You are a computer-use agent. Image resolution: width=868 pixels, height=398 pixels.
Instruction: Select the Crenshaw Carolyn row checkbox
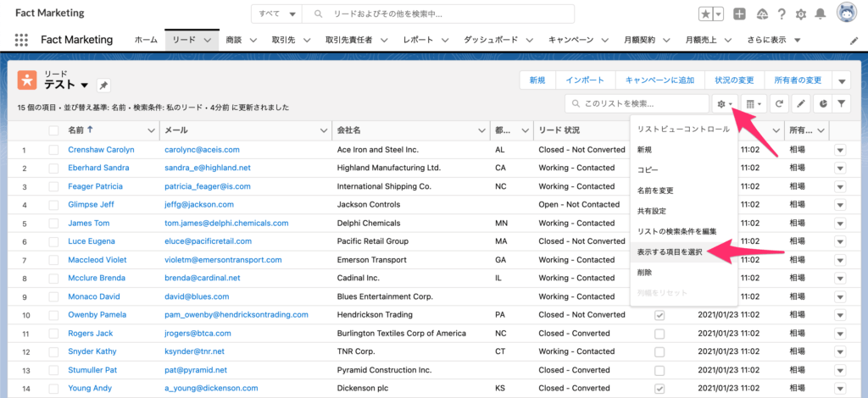[x=53, y=150]
